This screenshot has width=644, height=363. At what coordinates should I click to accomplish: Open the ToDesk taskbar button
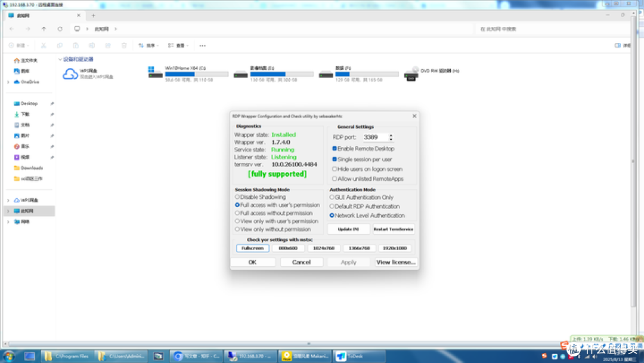[360, 356]
